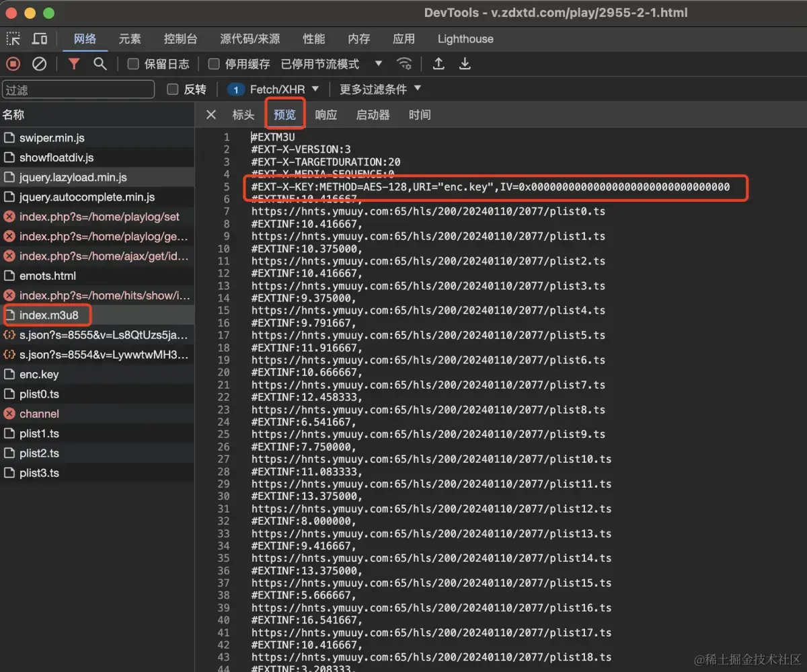Click the #EXTM3U first line
807x672 pixels.
coord(273,137)
